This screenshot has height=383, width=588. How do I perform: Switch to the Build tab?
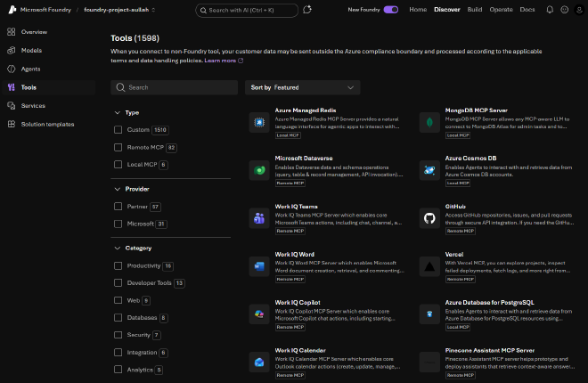[x=475, y=10]
